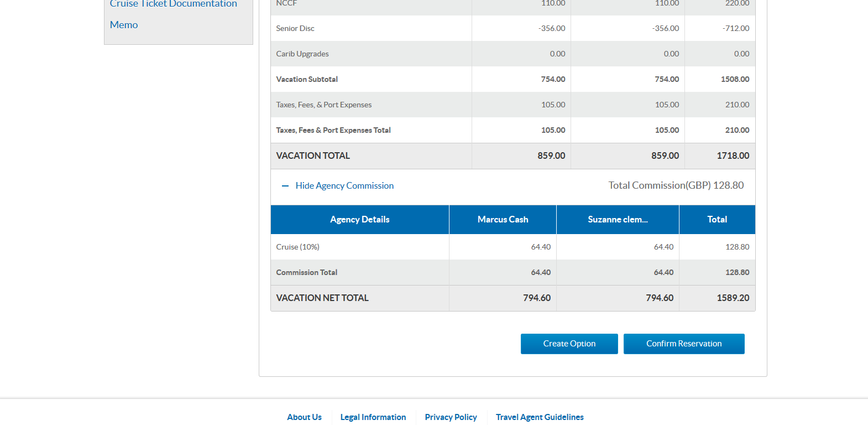
Task: Select the Total column header in commission table
Action: pos(717,220)
